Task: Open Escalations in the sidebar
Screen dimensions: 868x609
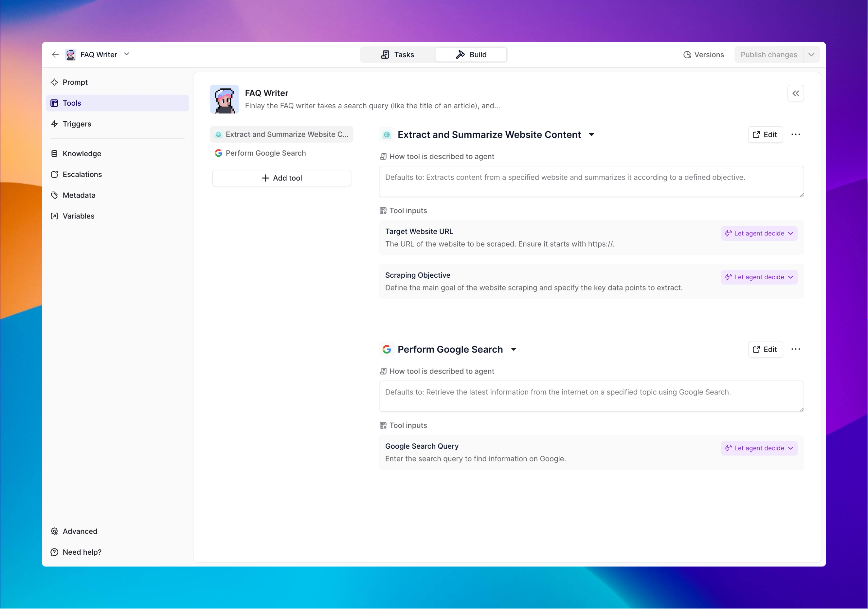Action: click(x=117, y=175)
